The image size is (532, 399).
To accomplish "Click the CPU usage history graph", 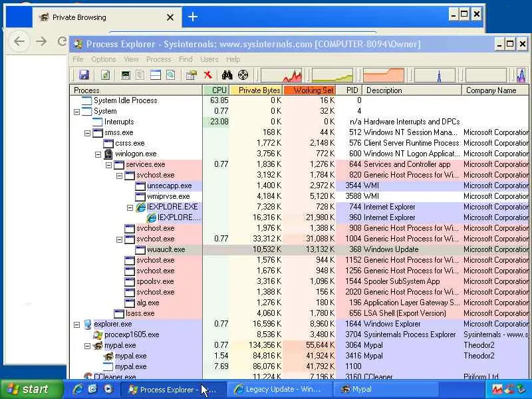I will tap(281, 75).
